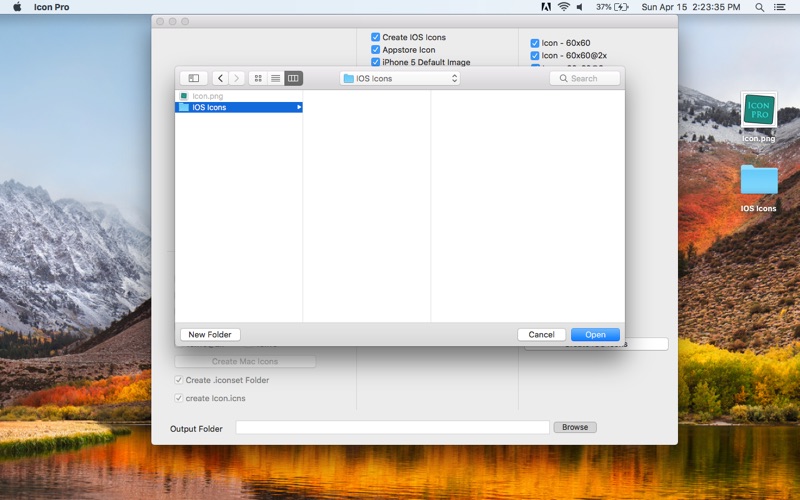Toggle the Icon - 60x60@2x checkbox
This screenshot has height=500, width=800.
coord(535,56)
